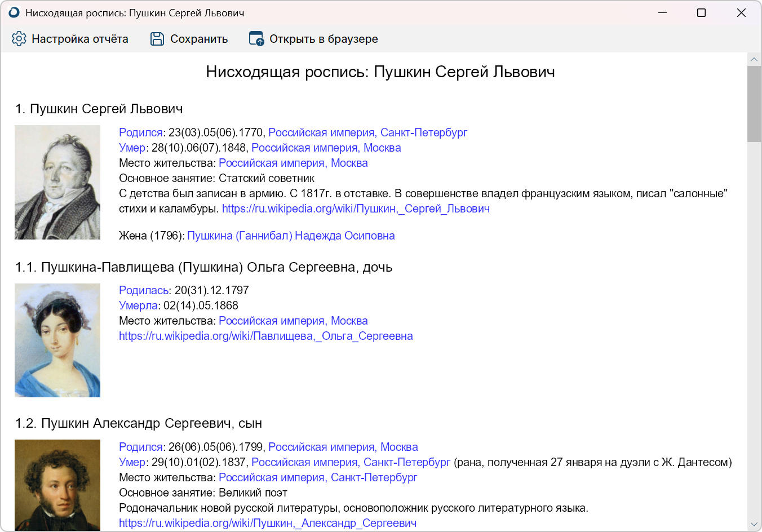The height and width of the screenshot is (532, 762).
Task: Click text Основное занятие: Великий поэт
Action: [203, 493]
